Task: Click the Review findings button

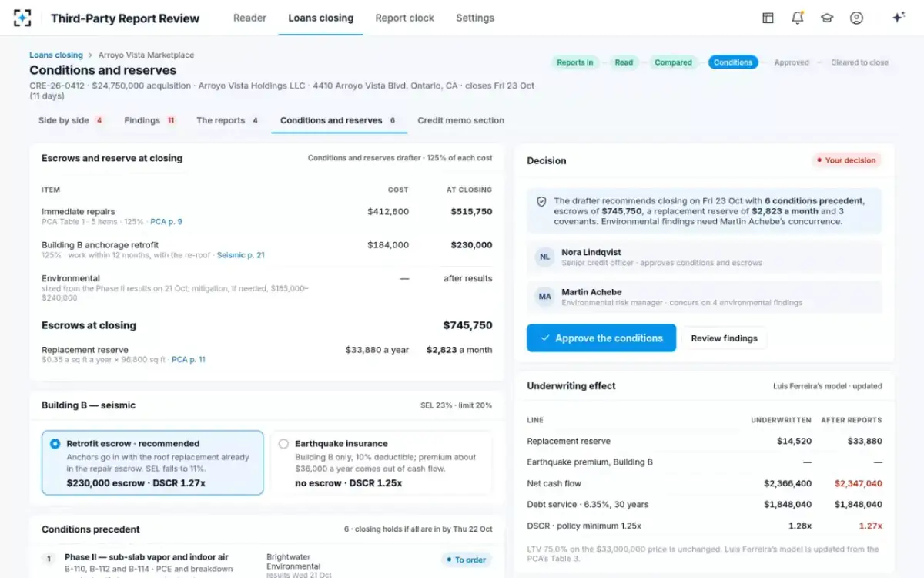Action: pyautogui.click(x=724, y=338)
